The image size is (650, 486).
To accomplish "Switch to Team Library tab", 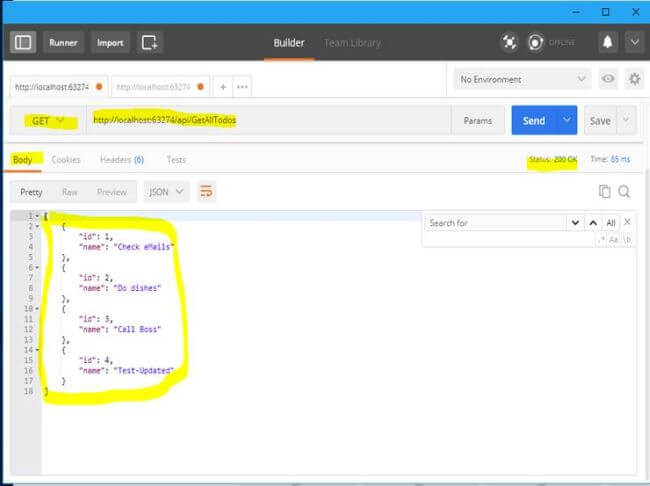I will tap(352, 43).
